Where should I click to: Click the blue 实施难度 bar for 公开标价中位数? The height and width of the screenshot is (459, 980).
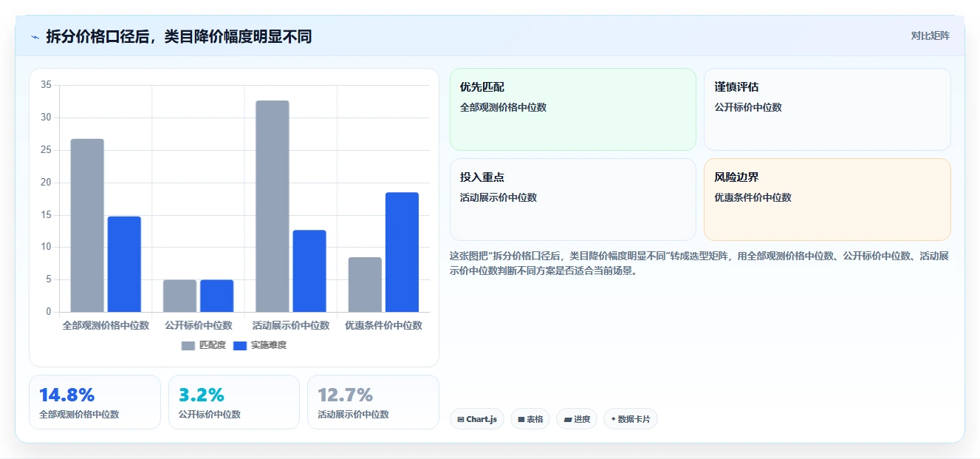[x=216, y=296]
